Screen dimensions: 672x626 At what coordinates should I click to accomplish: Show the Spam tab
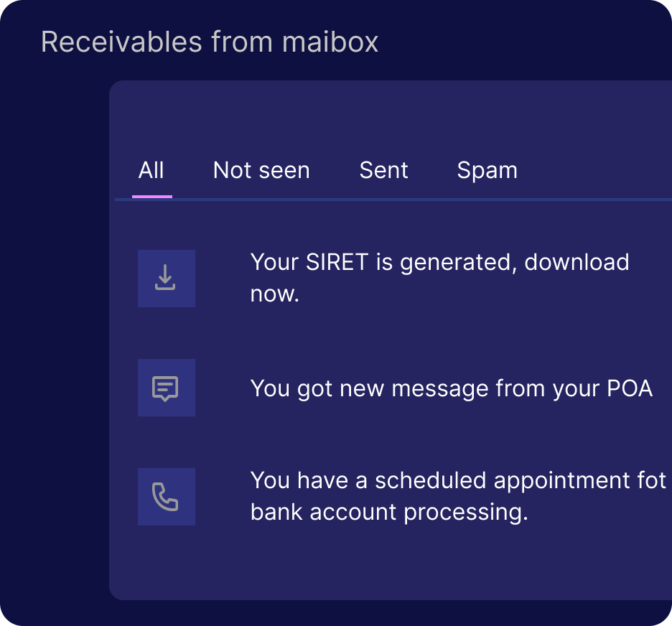point(487,171)
